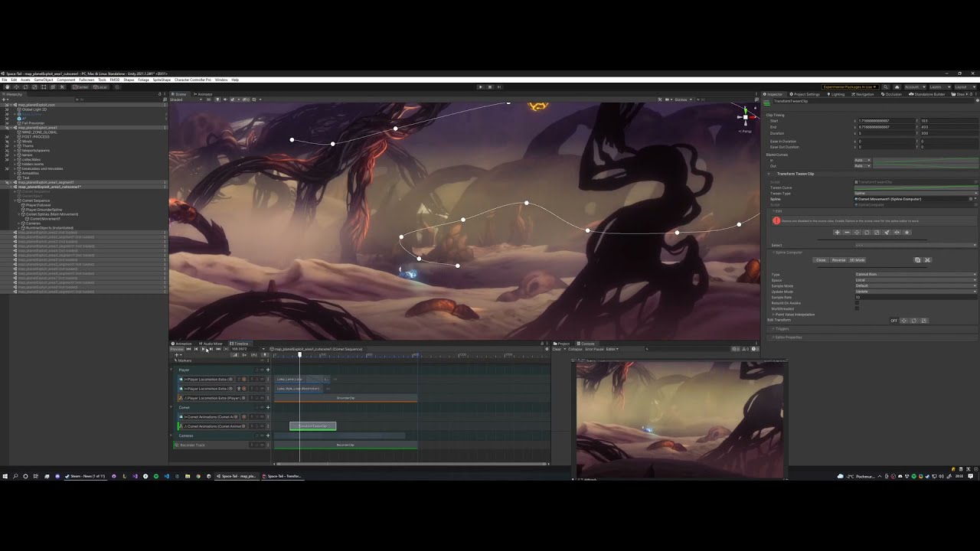Toggle scene visibility for Thorns

click(x=7, y=146)
